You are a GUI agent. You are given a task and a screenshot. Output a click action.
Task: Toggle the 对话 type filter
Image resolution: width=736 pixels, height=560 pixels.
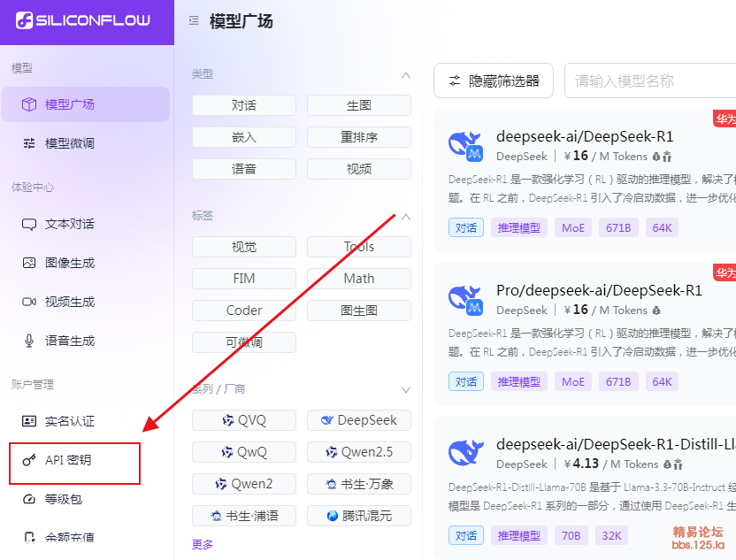point(244,105)
